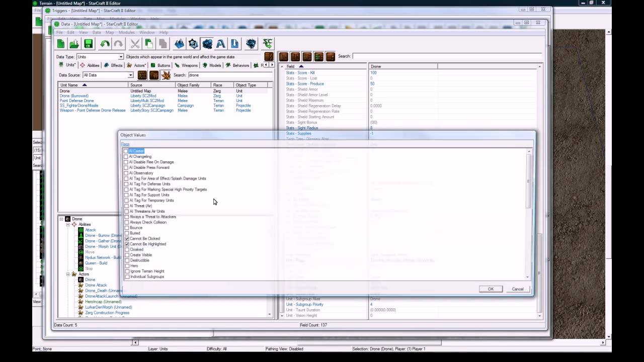644x362 pixels.
Task: Click the fifth view-mode icon left of right Search
Action: [331, 57]
